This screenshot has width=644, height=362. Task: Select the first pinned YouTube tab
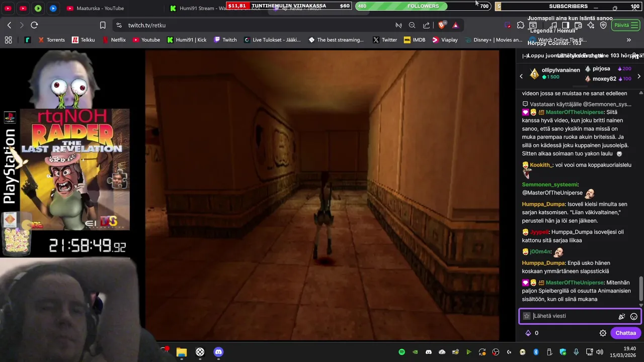click(x=8, y=8)
